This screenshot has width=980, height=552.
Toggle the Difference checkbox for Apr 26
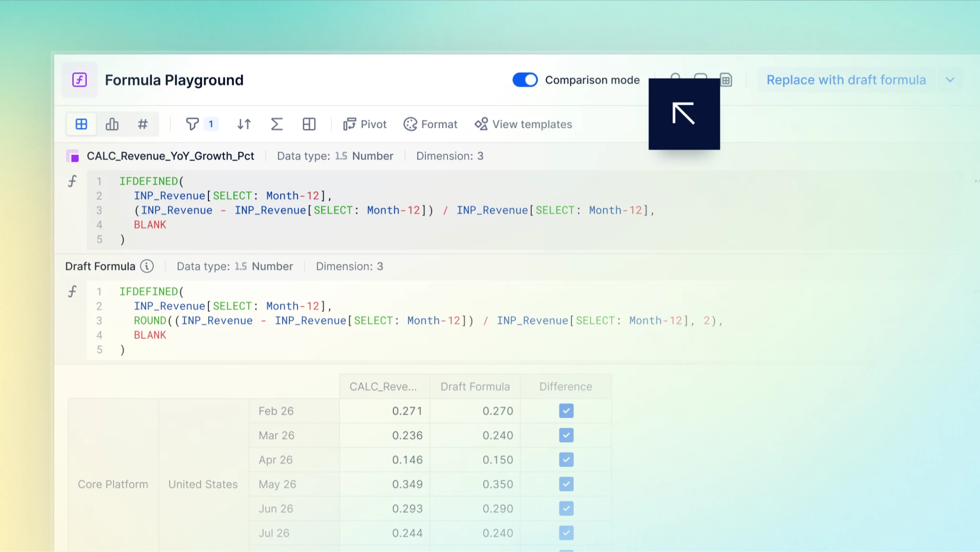click(566, 460)
